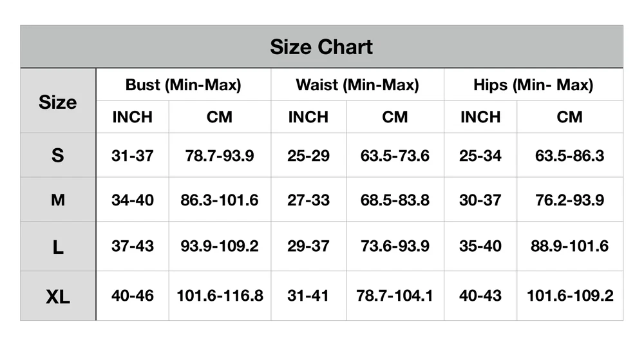Select the M size row label

(x=58, y=200)
